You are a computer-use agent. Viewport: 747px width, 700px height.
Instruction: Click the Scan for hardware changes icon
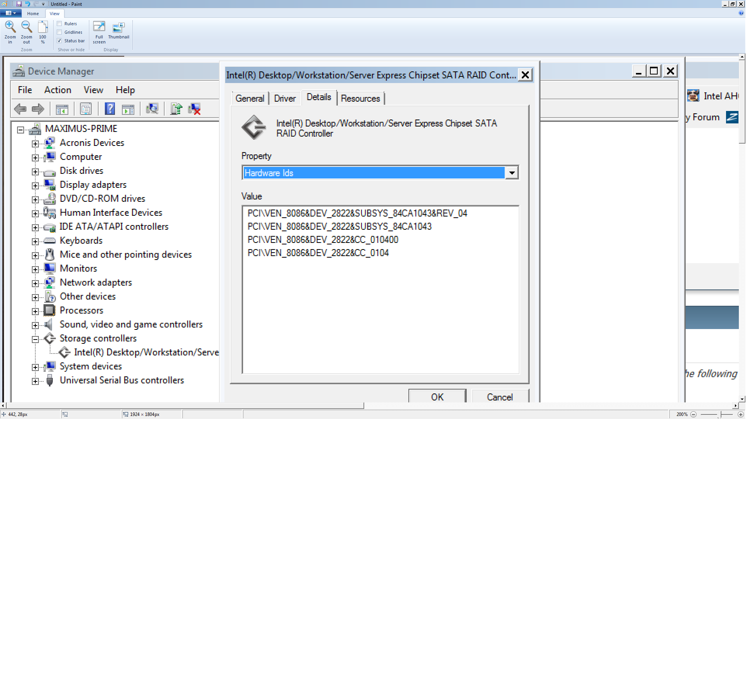pos(152,109)
